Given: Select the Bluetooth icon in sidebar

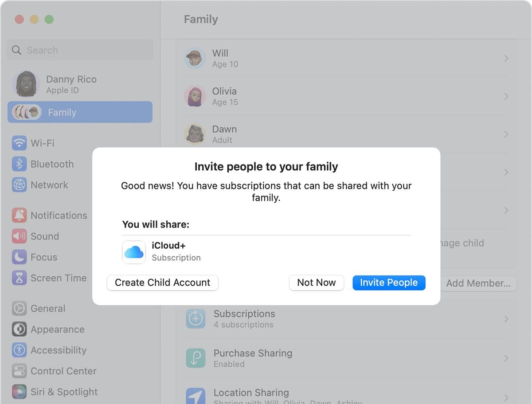Looking at the screenshot, I should 19,164.
